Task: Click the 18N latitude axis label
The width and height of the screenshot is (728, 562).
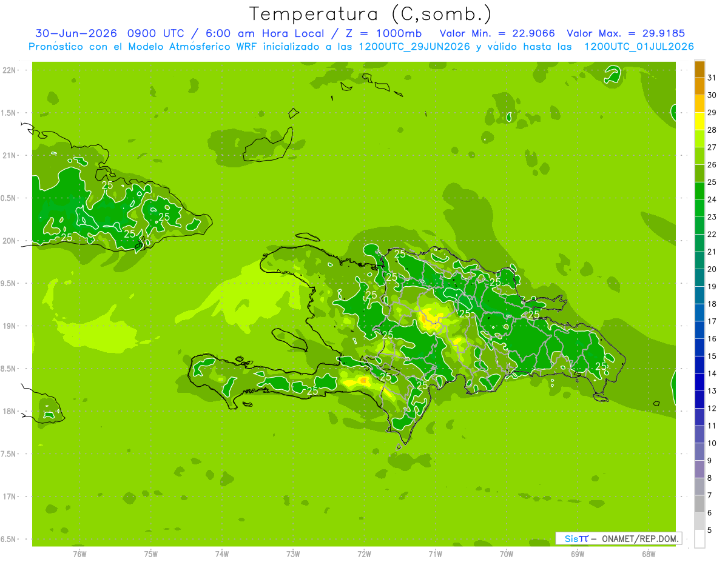Action: coord(10,411)
